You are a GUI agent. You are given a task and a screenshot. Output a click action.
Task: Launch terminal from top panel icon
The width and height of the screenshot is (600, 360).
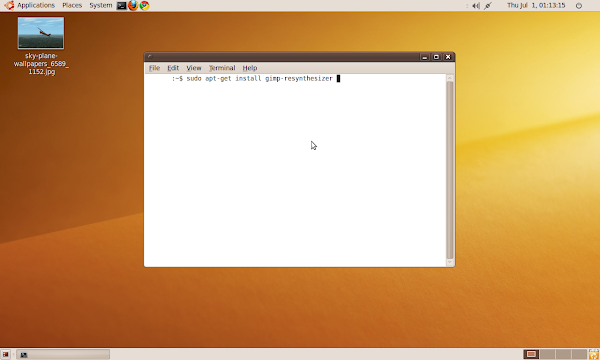click(x=122, y=5)
